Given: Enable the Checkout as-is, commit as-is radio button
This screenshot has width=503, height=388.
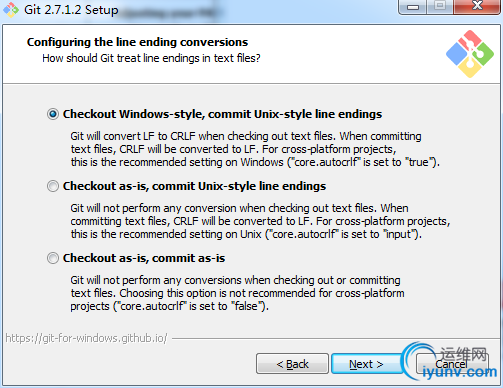Looking at the screenshot, I should point(53,258).
